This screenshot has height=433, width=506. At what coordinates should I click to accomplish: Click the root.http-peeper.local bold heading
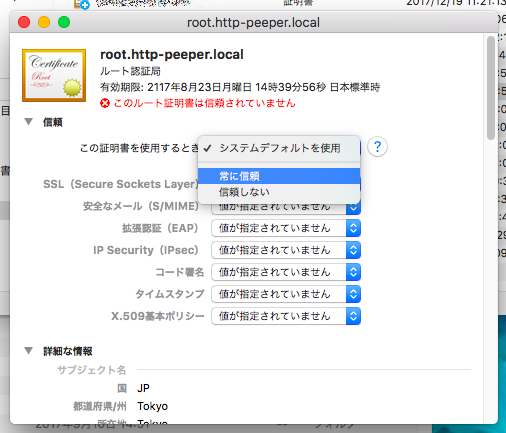(x=172, y=55)
